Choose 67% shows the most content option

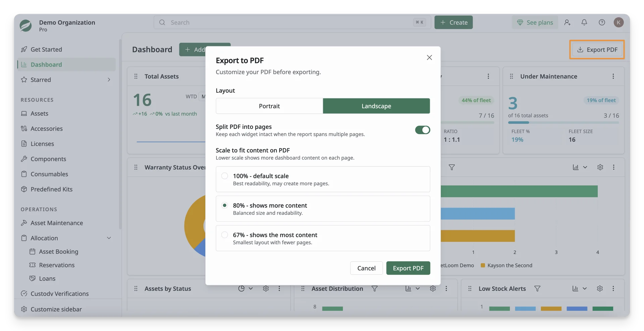[323, 238]
